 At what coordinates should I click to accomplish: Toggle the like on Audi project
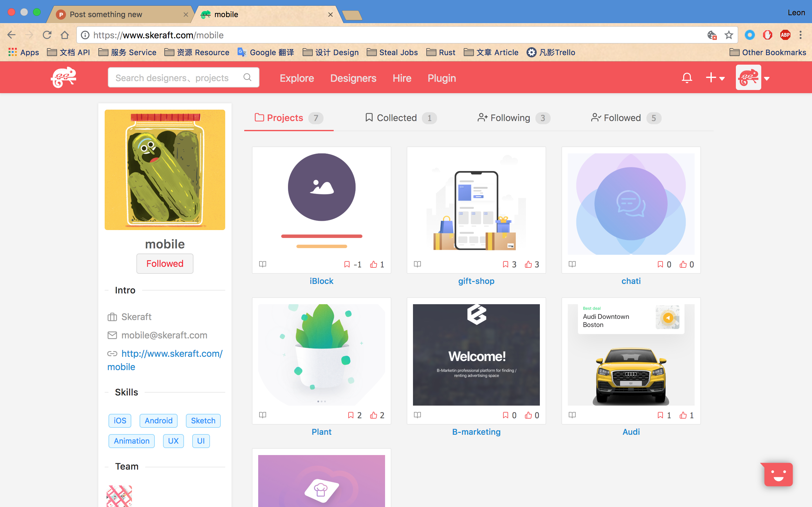tap(683, 415)
